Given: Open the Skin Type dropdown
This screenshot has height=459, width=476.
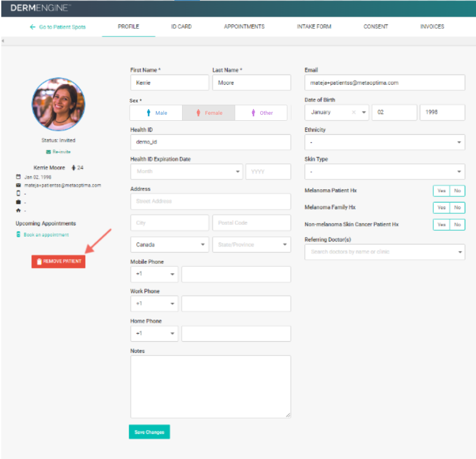Looking at the screenshot, I should [385, 172].
